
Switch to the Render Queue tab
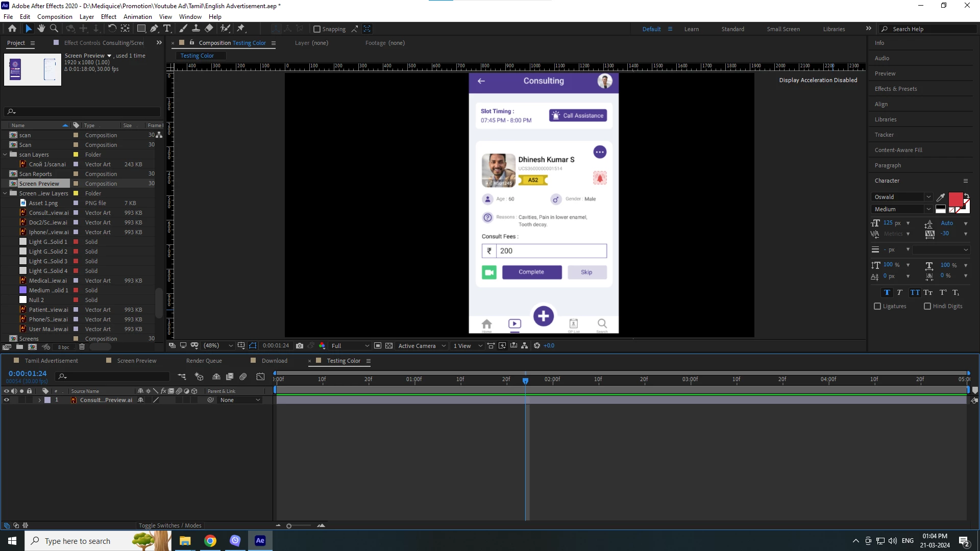[204, 361]
